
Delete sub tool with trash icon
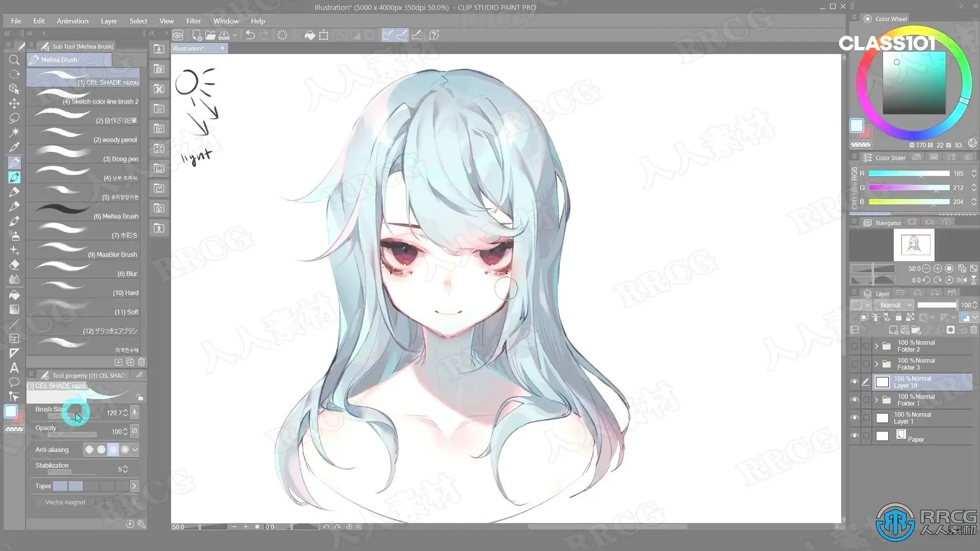tap(141, 362)
